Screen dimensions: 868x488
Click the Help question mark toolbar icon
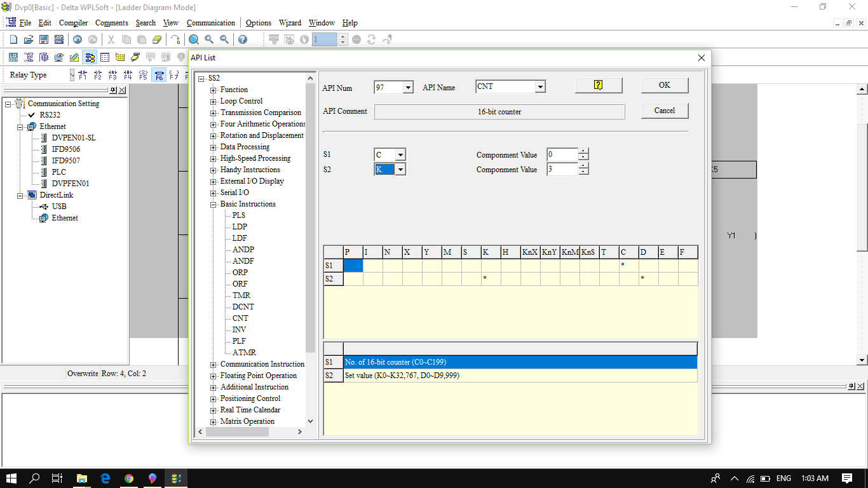click(242, 39)
